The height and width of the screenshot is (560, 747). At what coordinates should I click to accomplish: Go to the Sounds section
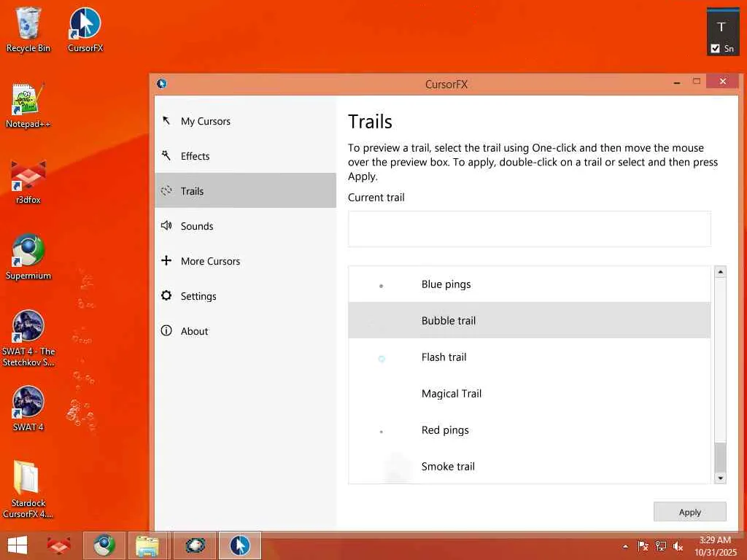point(245,226)
